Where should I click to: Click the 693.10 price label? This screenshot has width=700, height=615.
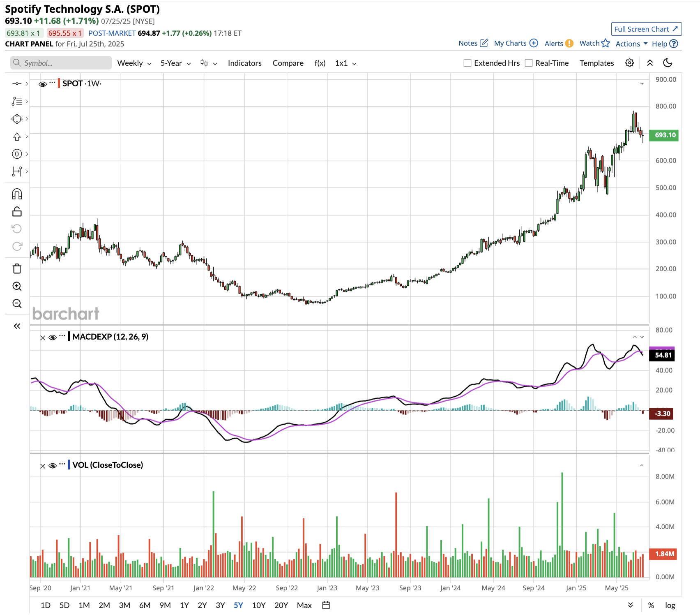tap(663, 135)
